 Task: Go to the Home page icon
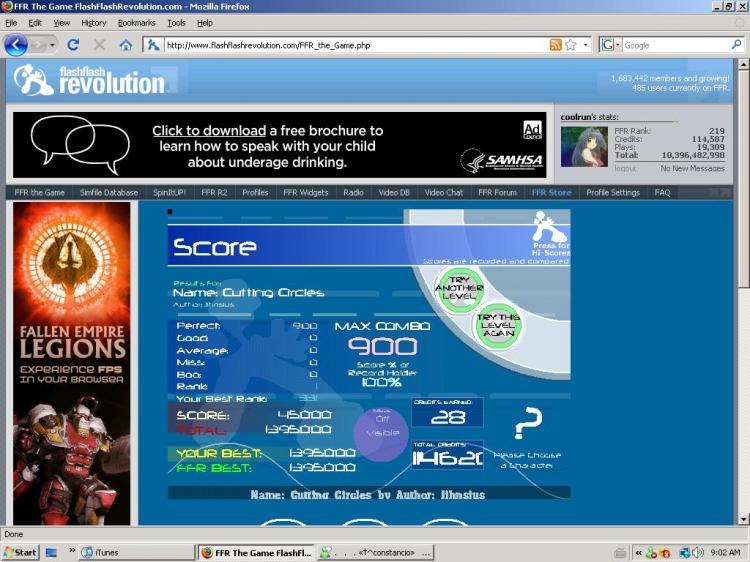(126, 45)
